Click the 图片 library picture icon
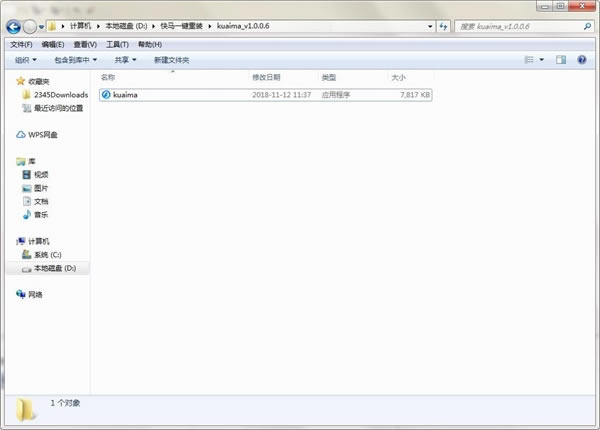The width and height of the screenshot is (600, 430). tap(26, 188)
